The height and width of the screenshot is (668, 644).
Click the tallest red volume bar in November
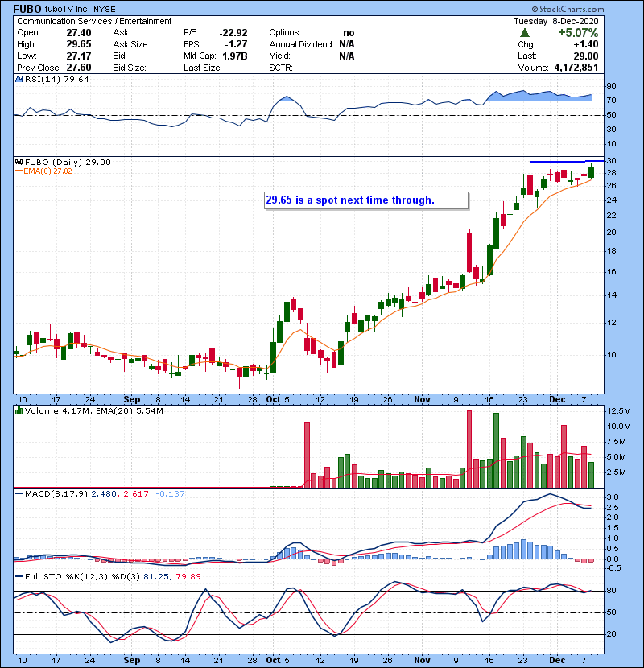[x=469, y=449]
